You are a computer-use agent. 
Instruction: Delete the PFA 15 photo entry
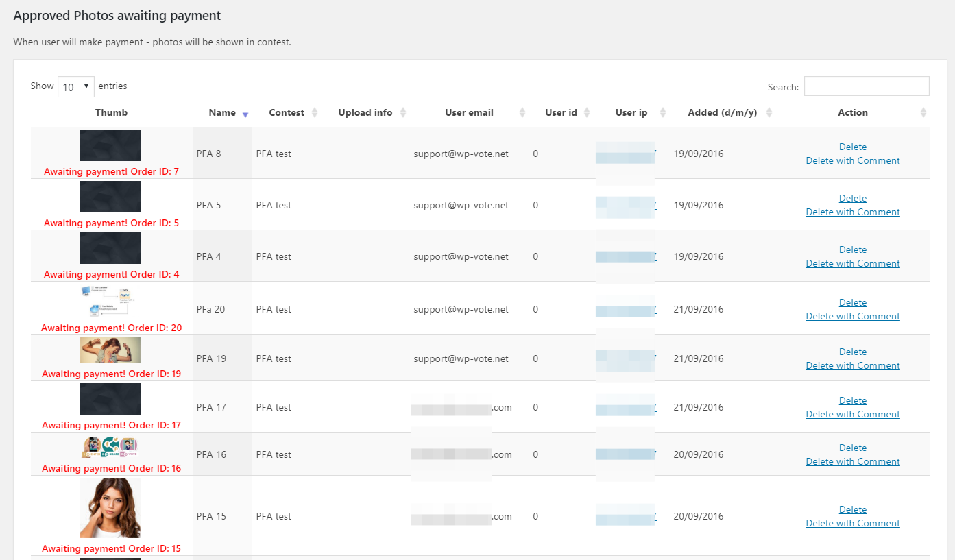[853, 509]
